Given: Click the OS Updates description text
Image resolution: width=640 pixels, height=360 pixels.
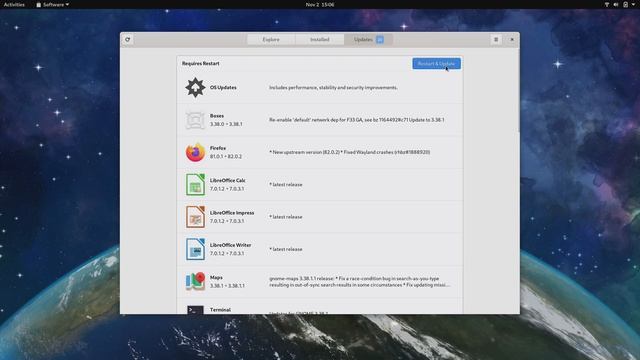Looking at the screenshot, I should 333,87.
